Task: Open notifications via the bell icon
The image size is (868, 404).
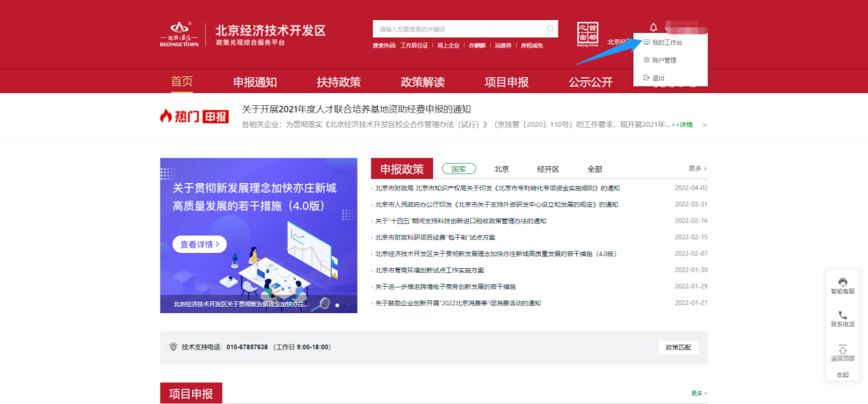Action: [653, 27]
